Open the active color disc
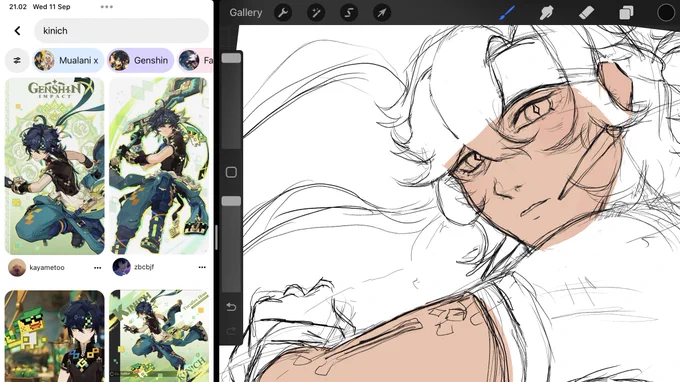This screenshot has height=382, width=680. [665, 13]
